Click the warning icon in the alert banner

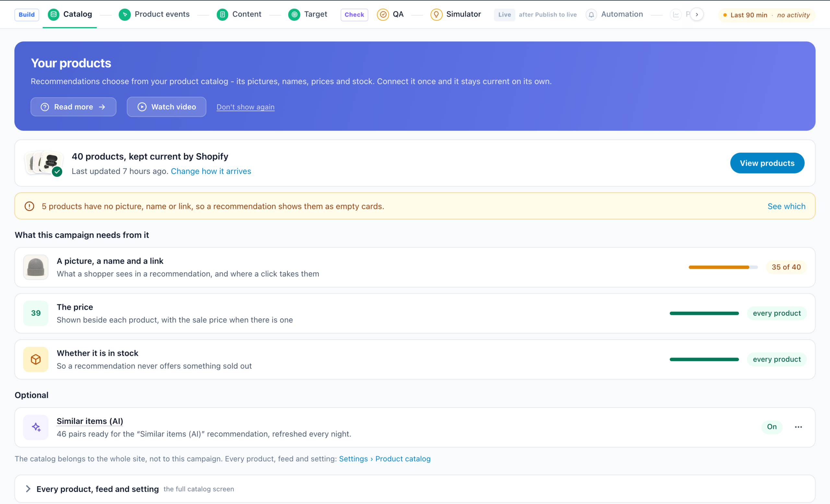click(29, 206)
